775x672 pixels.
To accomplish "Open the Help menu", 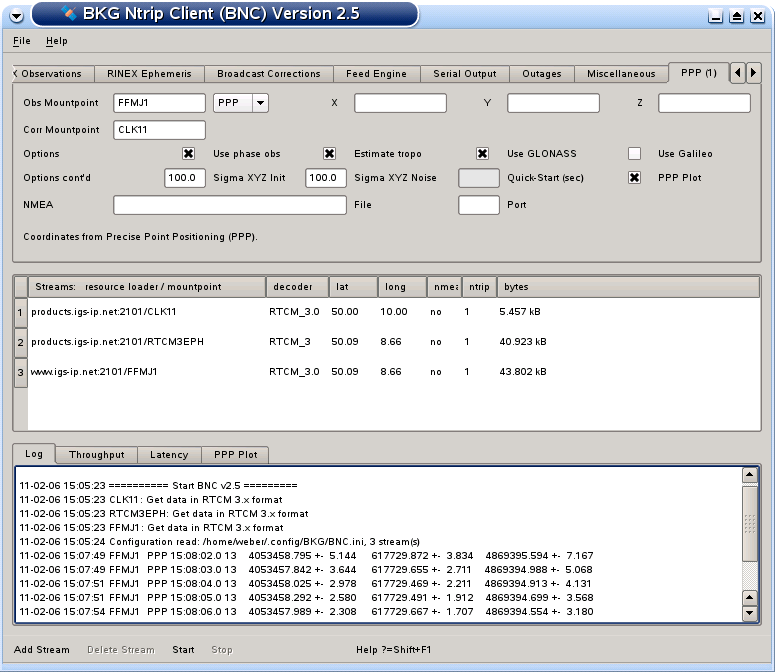I will [57, 41].
